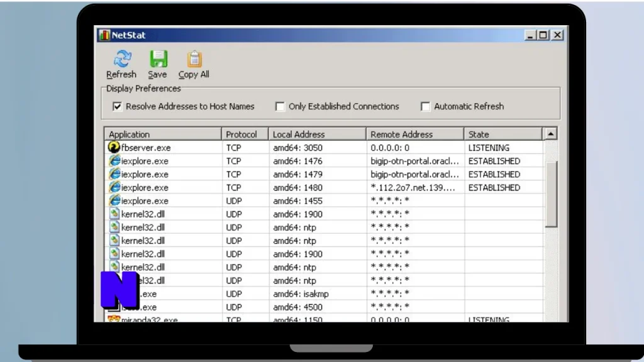This screenshot has width=644, height=362.
Task: Minimize the NetStat window
Action: click(x=530, y=35)
